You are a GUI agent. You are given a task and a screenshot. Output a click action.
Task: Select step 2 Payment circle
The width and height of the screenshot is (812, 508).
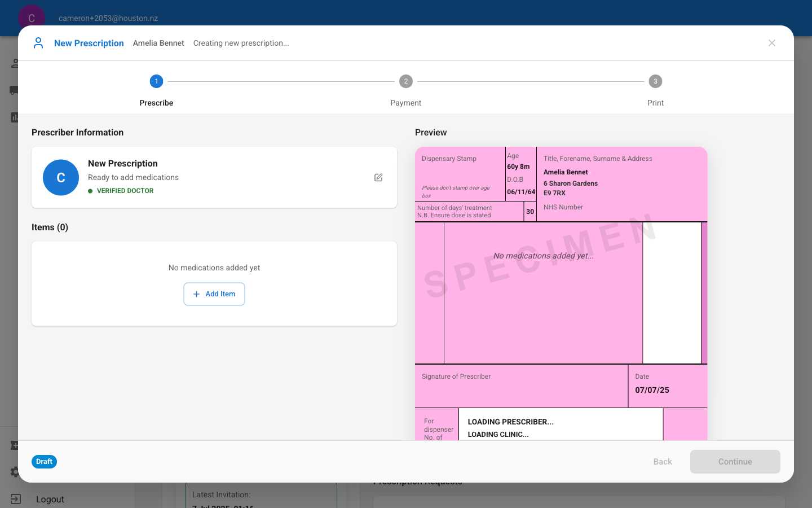click(x=406, y=81)
